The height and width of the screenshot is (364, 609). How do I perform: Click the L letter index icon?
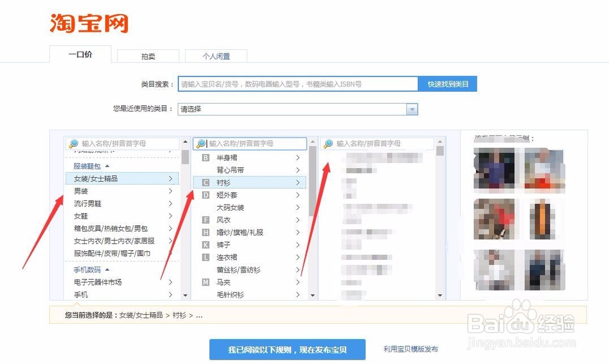[x=206, y=257]
